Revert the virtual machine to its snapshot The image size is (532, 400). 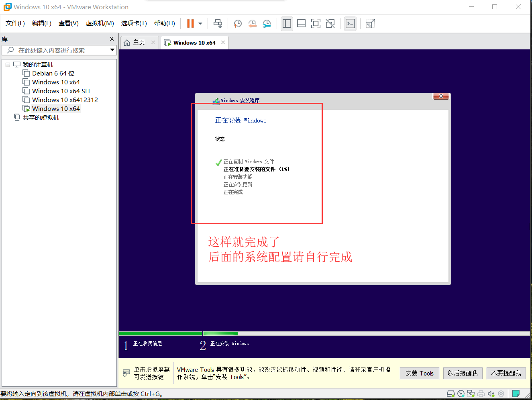[252, 24]
